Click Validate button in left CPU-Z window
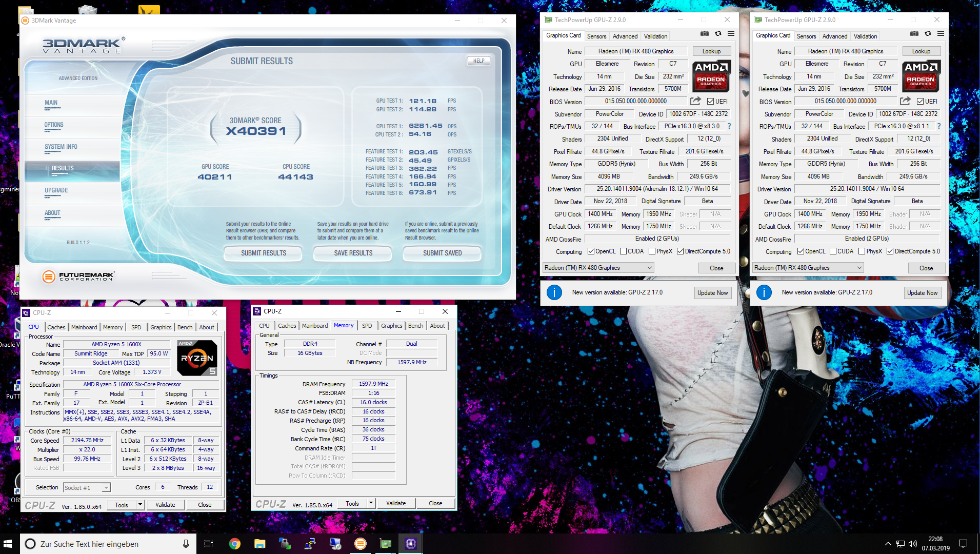The width and height of the screenshot is (980, 554). pos(165,505)
